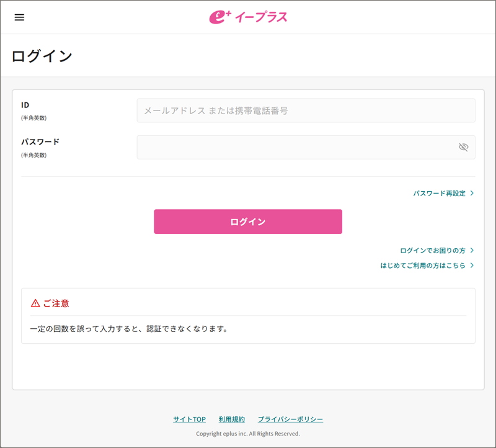View the プライバシーポリシー footer link
Screen dimensions: 496x448
coord(290,419)
